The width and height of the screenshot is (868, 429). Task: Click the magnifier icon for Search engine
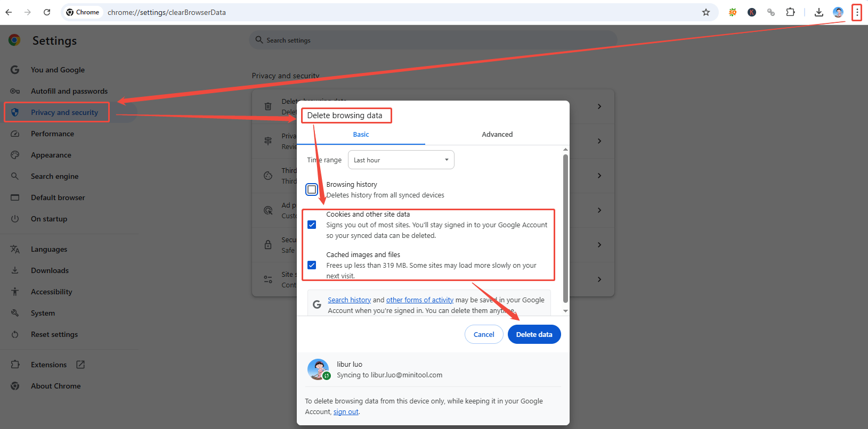click(x=15, y=176)
